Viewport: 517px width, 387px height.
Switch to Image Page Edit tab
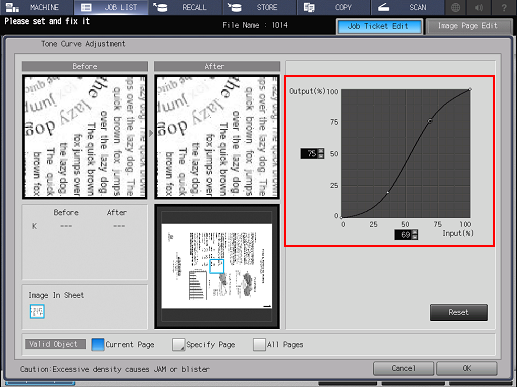click(468, 26)
